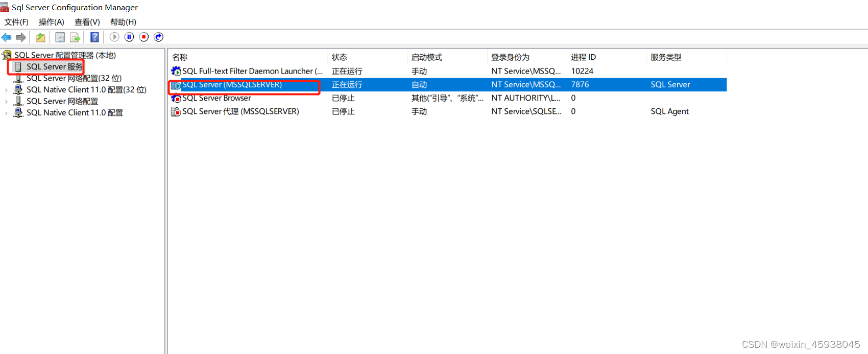Click the Pause Service toolbar icon

(129, 37)
